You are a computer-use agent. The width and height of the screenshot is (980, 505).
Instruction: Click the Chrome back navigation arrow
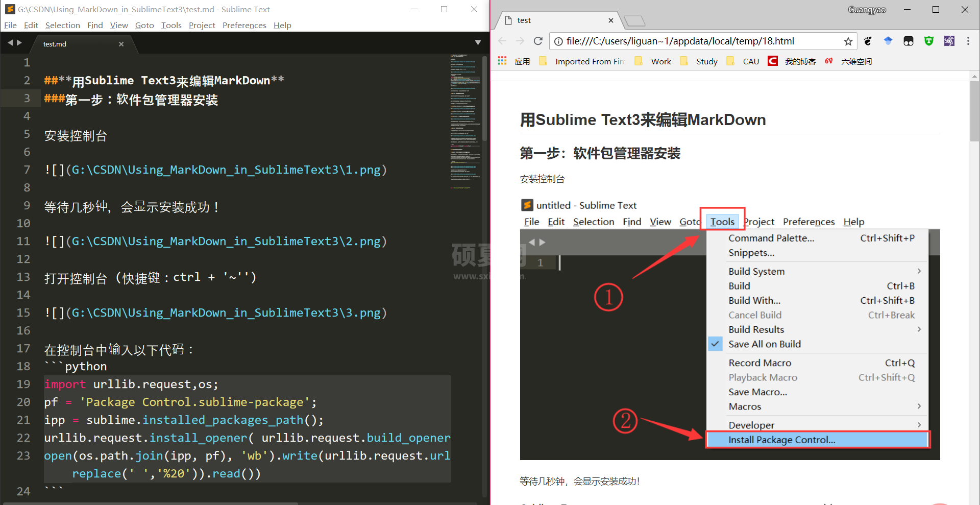[503, 41]
